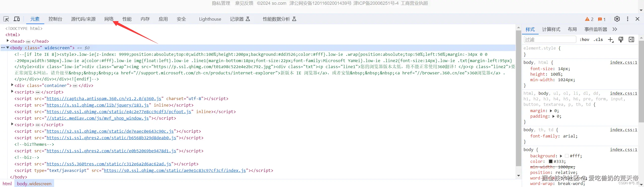Expand the first collapsed script node
The width and height of the screenshot is (644, 187).
click(12, 91)
